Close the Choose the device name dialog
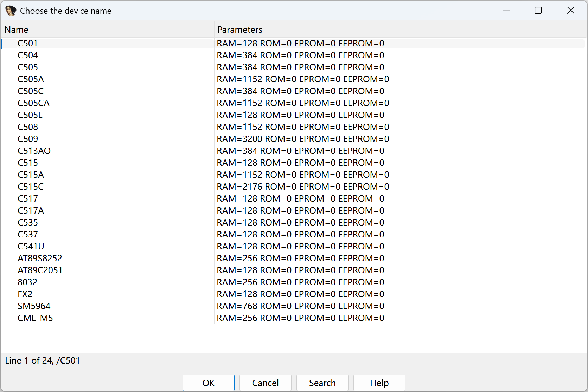Viewport: 588px width, 392px height. [x=571, y=10]
